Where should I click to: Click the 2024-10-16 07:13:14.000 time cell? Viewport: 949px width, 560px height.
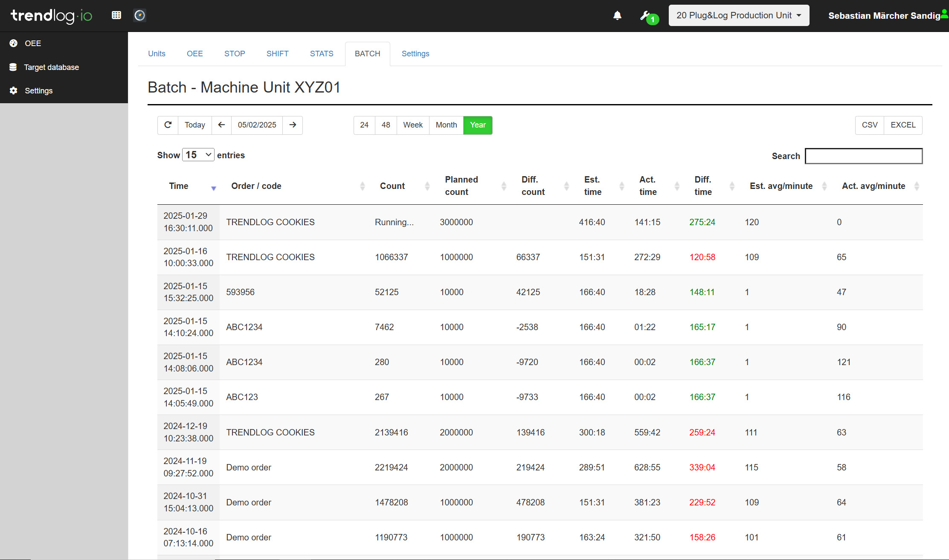pyautogui.click(x=188, y=537)
